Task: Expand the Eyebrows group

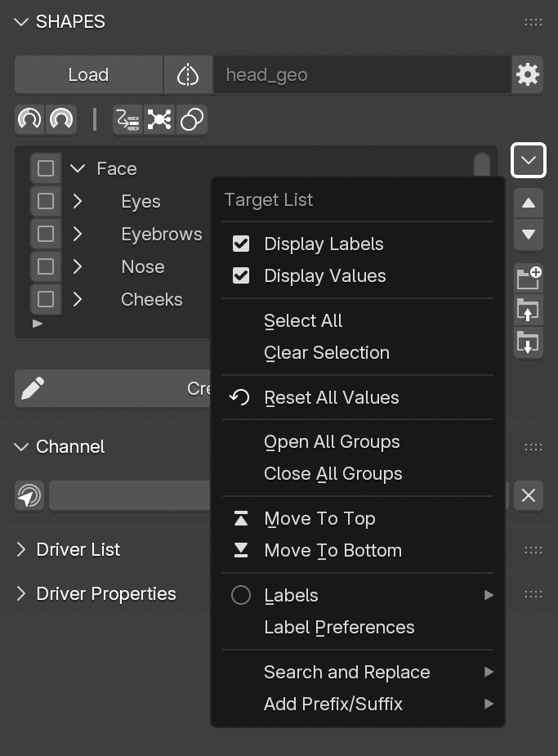Action: [x=78, y=234]
